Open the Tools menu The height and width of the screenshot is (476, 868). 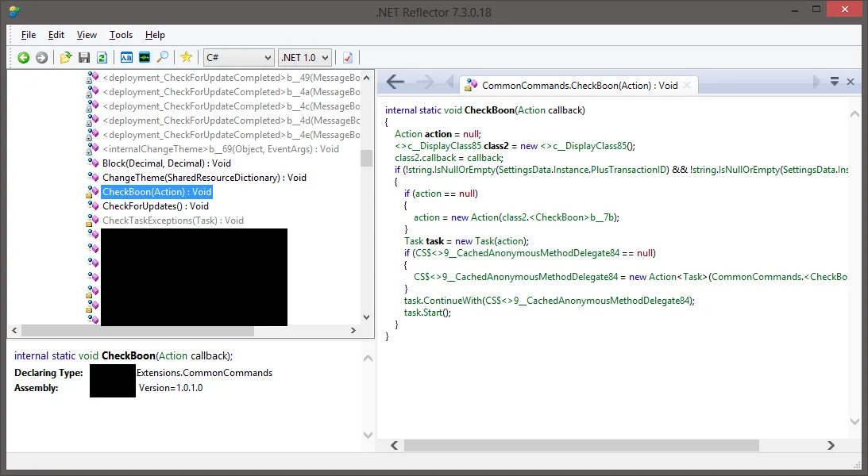[121, 35]
